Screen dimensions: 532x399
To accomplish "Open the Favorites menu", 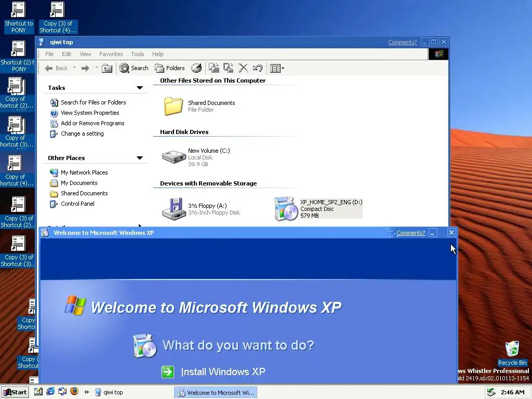I will (111, 54).
